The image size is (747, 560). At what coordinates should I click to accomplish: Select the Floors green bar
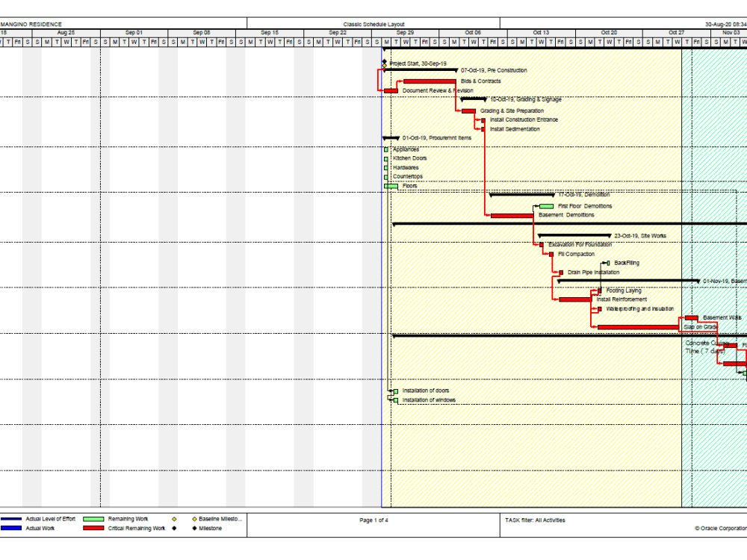pyautogui.click(x=391, y=186)
